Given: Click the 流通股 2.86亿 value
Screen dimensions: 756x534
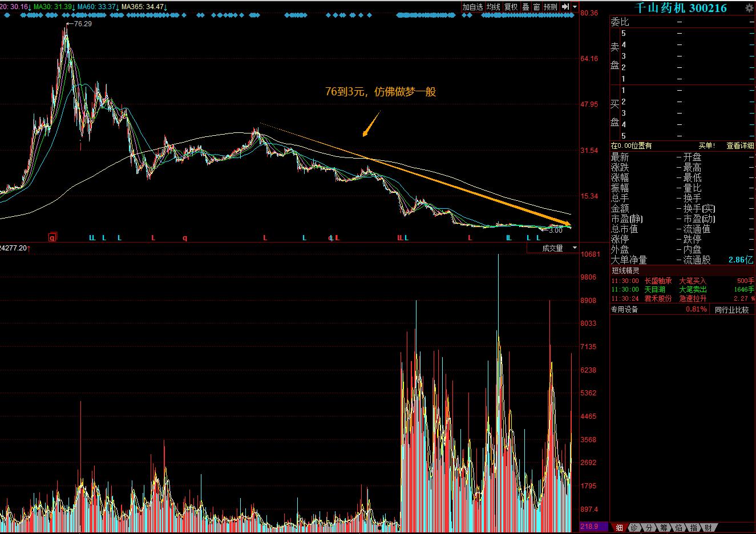Looking at the screenshot, I should click(x=741, y=260).
